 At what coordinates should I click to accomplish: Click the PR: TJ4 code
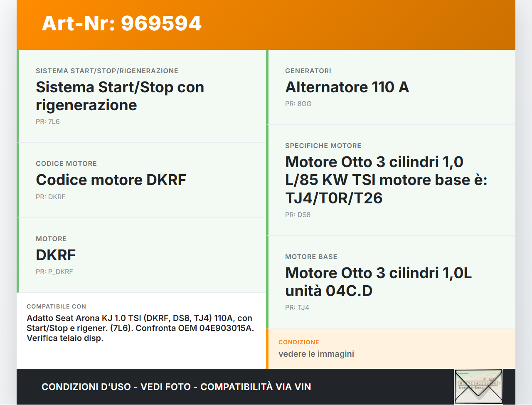pos(297,308)
